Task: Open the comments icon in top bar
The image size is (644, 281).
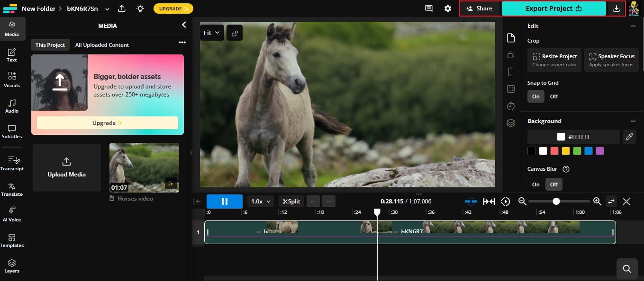Action: pos(429,9)
